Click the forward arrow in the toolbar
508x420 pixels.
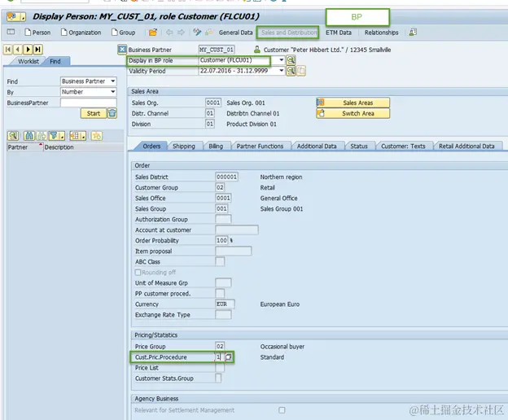181,33
